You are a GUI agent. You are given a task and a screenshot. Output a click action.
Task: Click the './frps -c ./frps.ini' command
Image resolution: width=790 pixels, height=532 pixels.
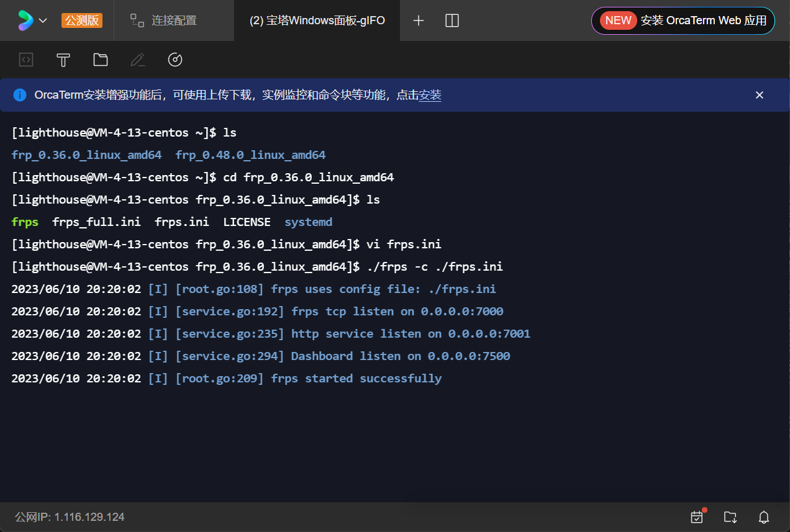tap(435, 266)
